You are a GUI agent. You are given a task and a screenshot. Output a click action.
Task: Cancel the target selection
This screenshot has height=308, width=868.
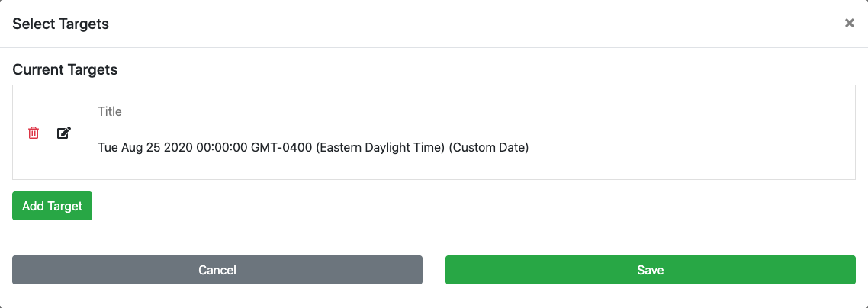coord(217,270)
